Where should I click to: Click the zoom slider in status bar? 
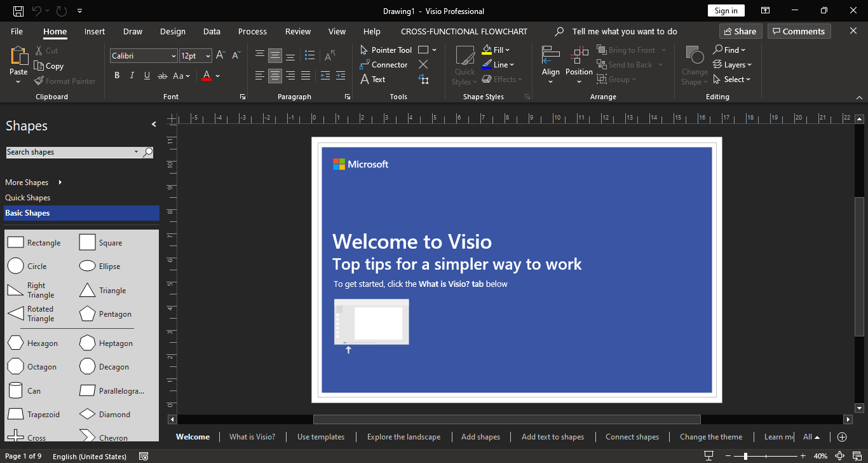[x=745, y=456]
